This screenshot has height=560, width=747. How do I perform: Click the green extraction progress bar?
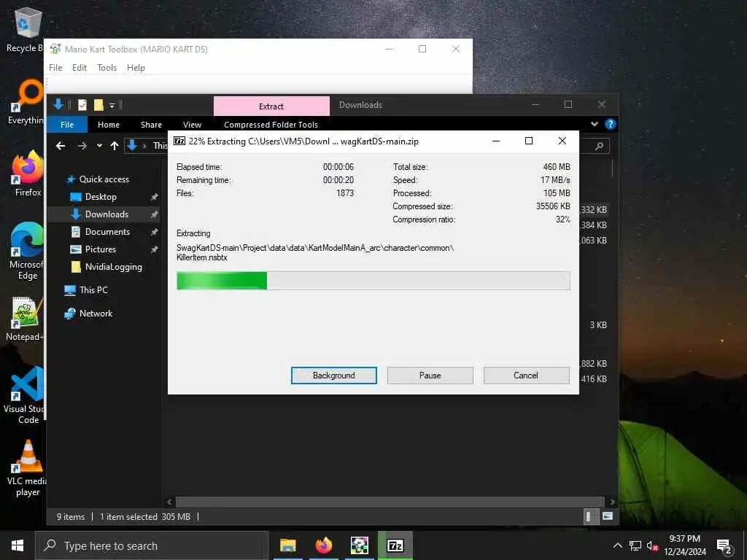click(373, 281)
